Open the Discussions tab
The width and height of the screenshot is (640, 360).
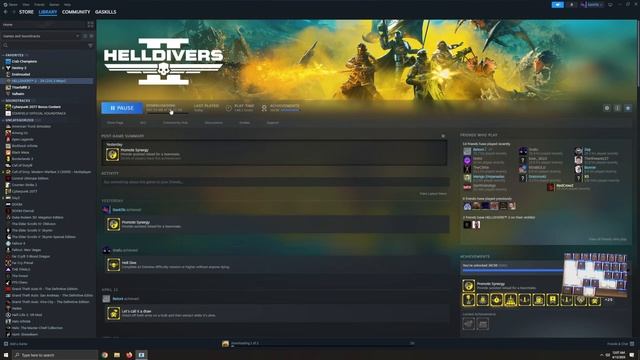pyautogui.click(x=213, y=123)
